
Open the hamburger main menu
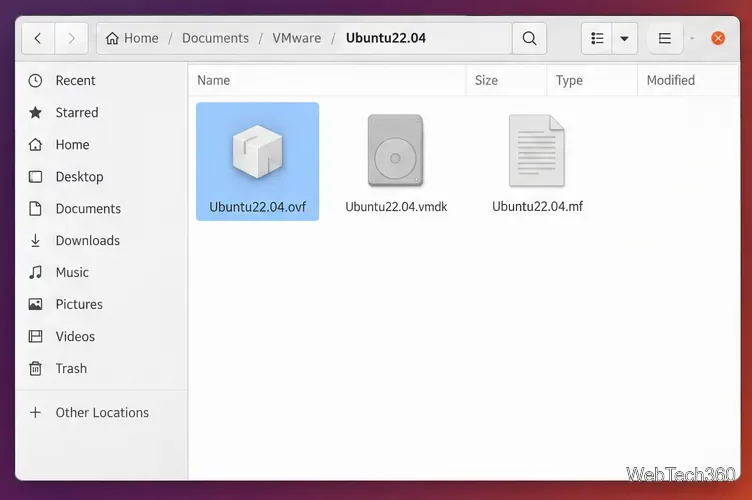pos(665,38)
